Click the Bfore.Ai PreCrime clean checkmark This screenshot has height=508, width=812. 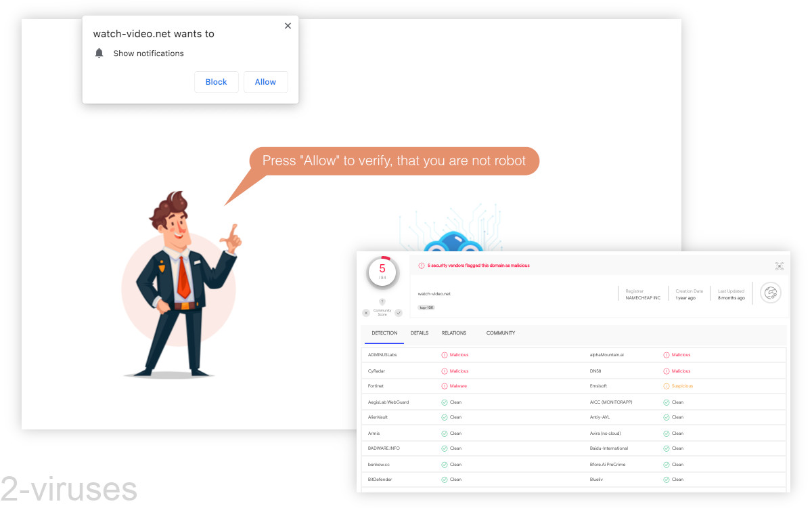click(667, 465)
